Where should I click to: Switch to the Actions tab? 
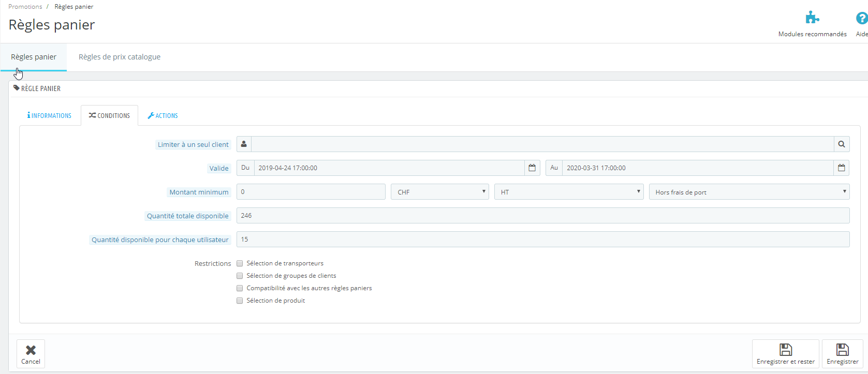163,115
